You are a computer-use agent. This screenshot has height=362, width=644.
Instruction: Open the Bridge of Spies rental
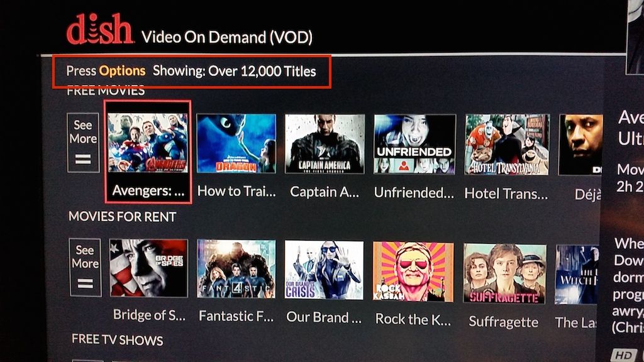148,268
